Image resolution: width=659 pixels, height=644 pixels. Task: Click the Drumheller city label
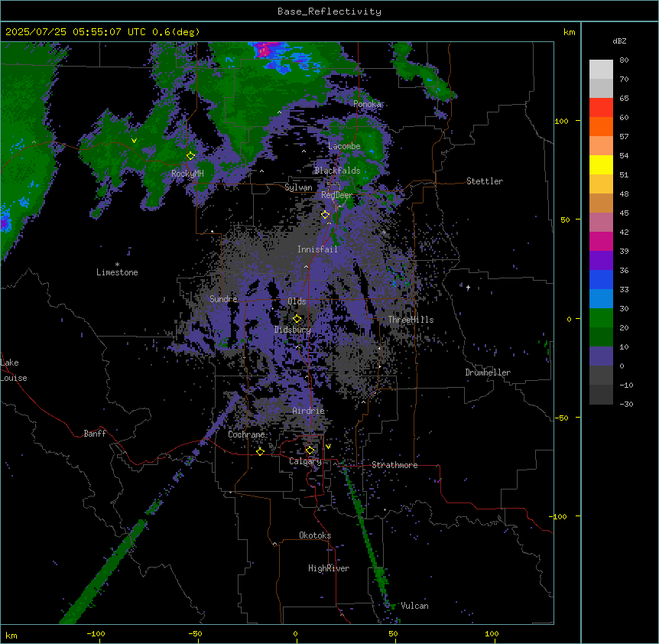coord(488,372)
